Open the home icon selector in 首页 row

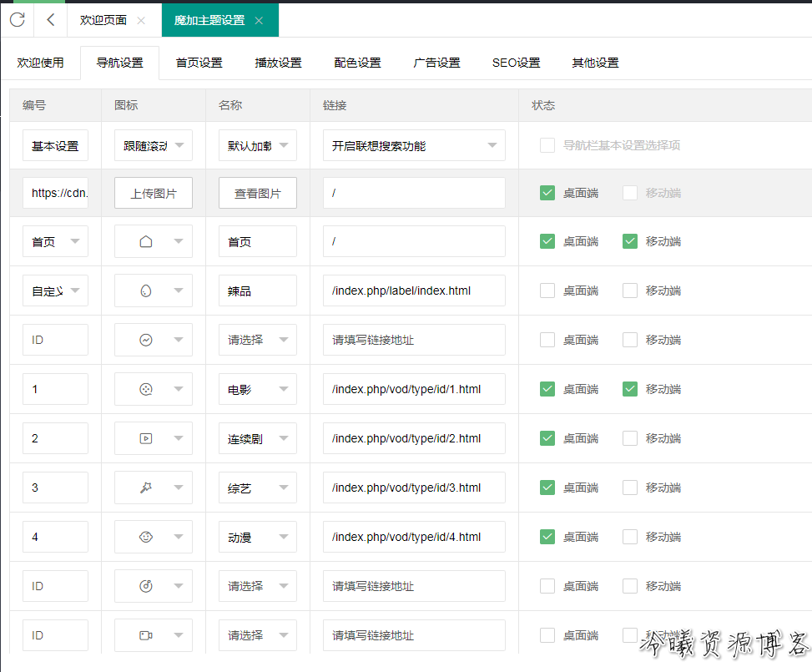[x=154, y=241]
